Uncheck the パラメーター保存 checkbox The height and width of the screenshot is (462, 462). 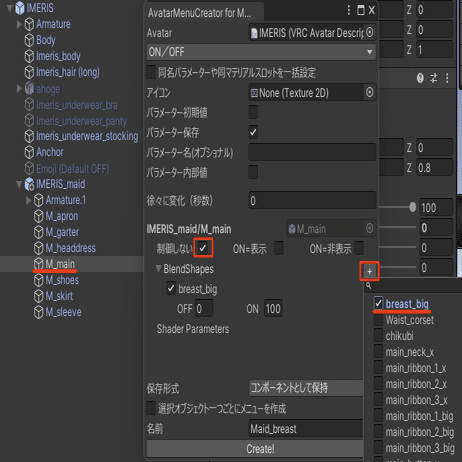[x=253, y=132]
